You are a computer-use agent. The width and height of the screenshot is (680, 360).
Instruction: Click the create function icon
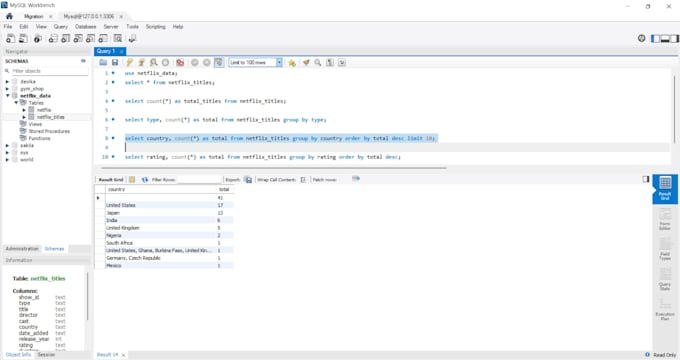click(103, 39)
